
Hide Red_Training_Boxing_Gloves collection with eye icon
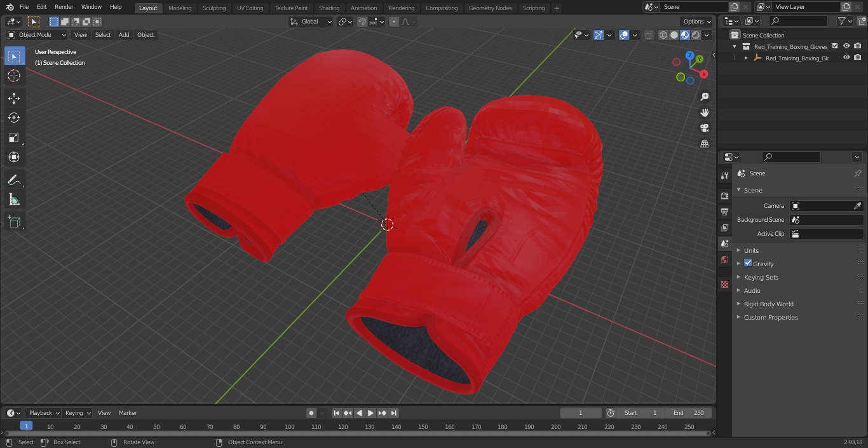pyautogui.click(x=846, y=46)
